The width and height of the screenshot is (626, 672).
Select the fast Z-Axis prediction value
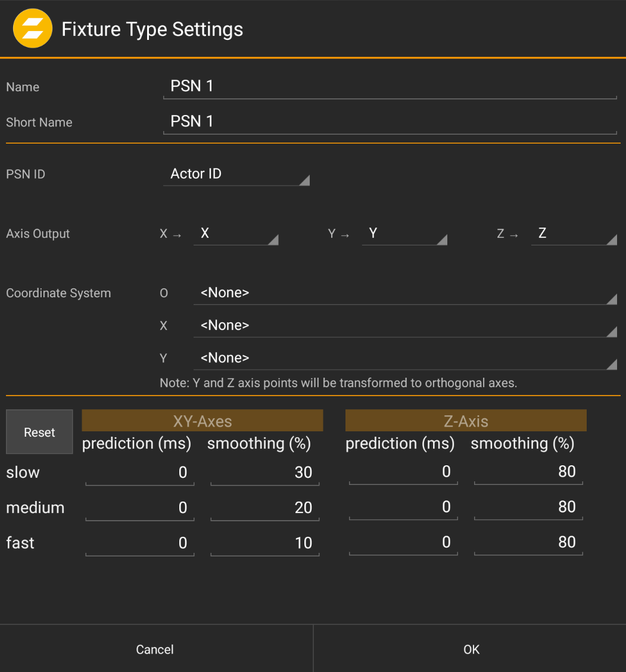pos(403,542)
